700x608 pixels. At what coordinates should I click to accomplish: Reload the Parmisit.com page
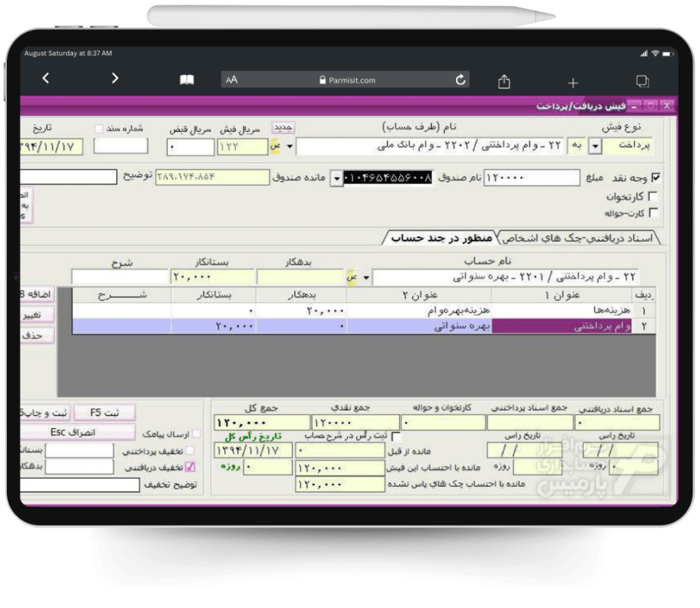click(459, 79)
